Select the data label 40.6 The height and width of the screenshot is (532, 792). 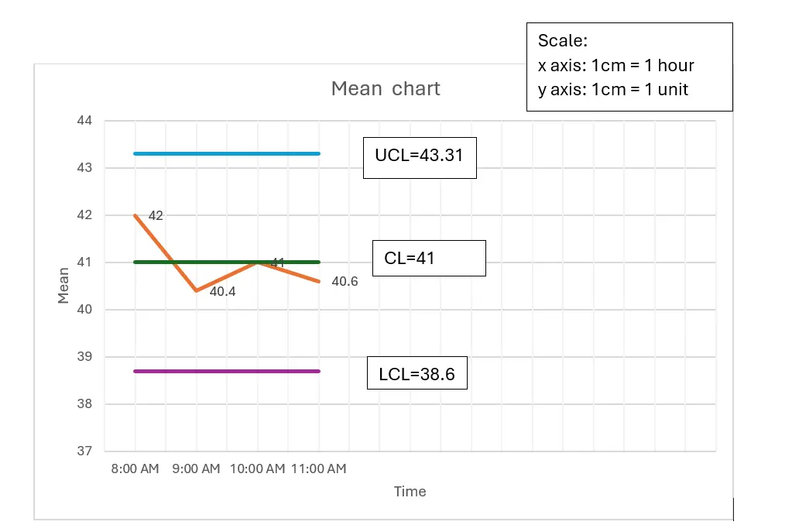[345, 282]
